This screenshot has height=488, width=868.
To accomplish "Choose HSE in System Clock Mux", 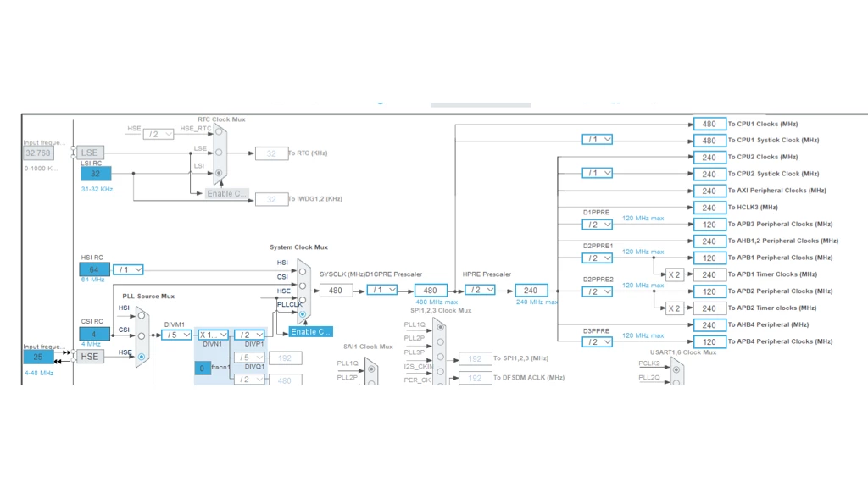I will [303, 300].
